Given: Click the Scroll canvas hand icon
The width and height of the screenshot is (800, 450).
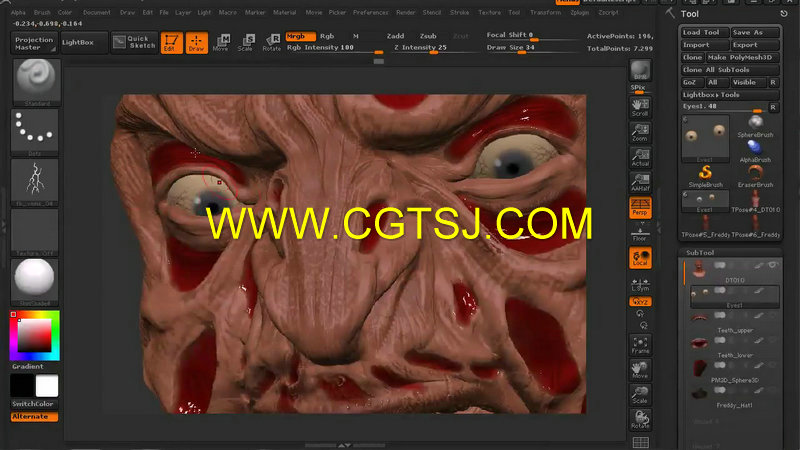Looking at the screenshot, I should click(x=640, y=107).
